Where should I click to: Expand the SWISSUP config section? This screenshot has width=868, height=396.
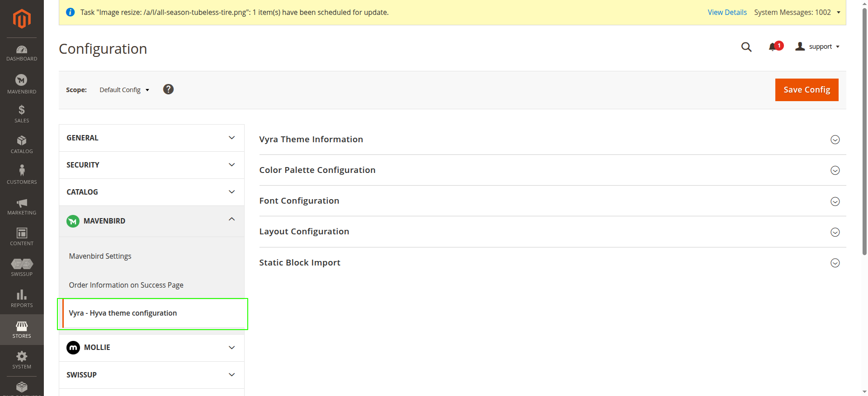click(151, 375)
